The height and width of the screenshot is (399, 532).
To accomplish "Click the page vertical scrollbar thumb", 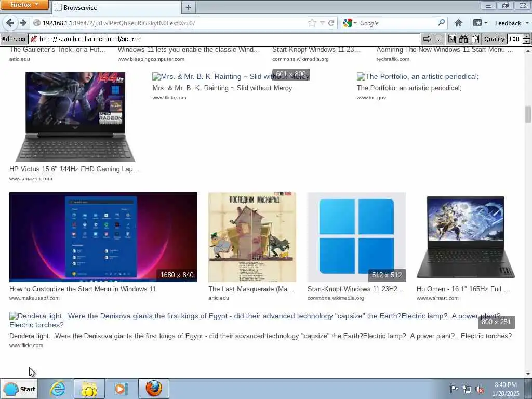I will pyautogui.click(x=528, y=114).
